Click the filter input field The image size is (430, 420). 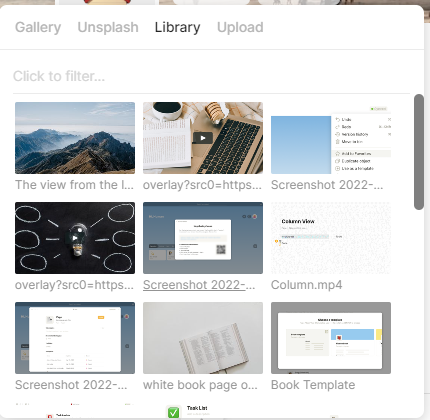point(211,76)
